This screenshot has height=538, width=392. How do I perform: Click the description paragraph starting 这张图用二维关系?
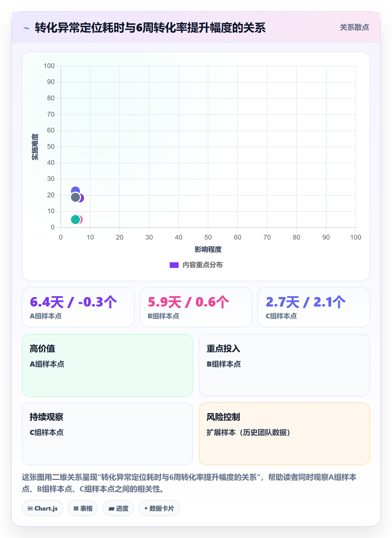tap(189, 483)
